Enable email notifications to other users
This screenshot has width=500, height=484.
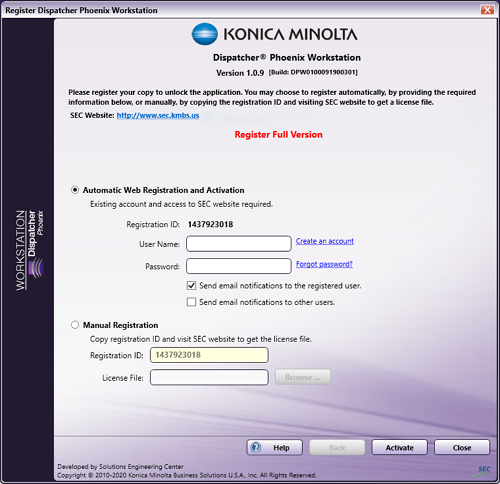coord(191,302)
